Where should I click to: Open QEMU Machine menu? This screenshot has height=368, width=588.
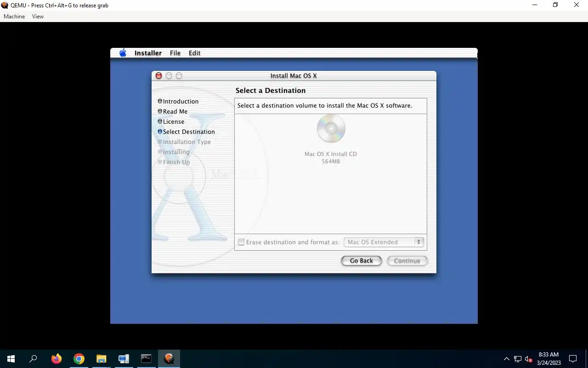click(14, 17)
